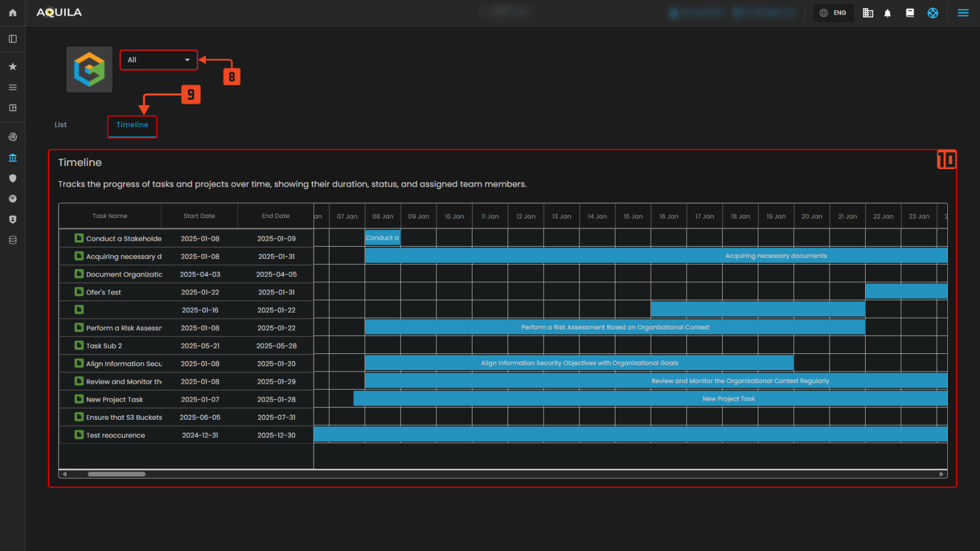Open the documentation book icon
Screen dimensions: 980x551
909,13
